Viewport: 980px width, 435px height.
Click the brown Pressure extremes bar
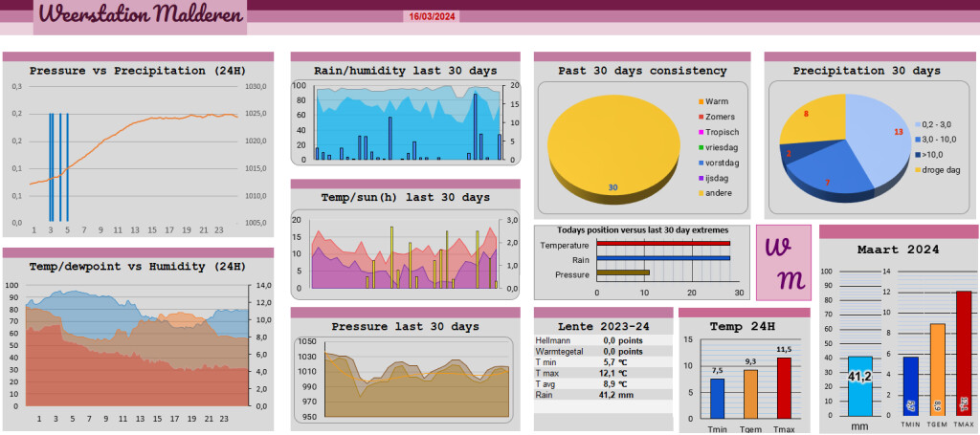pos(623,272)
